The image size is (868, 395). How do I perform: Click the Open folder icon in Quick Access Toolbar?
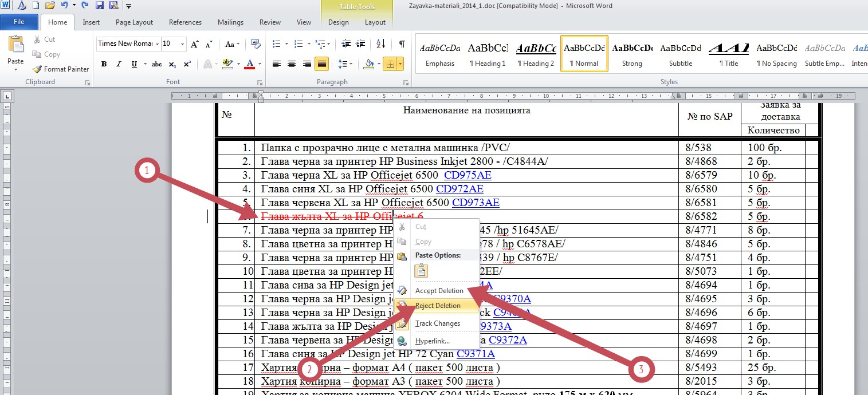click(x=49, y=6)
